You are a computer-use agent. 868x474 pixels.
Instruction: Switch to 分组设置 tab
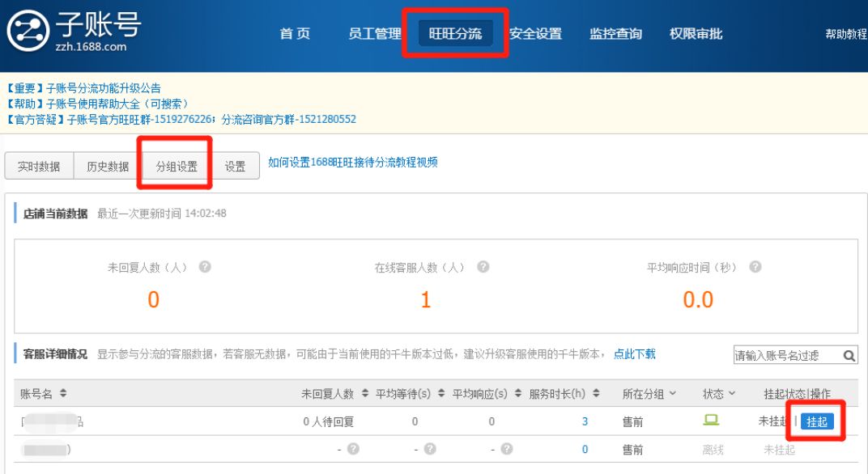coord(177,167)
